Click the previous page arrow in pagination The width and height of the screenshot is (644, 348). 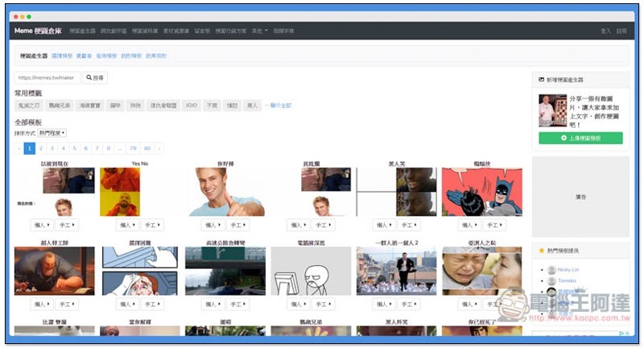pos(19,148)
